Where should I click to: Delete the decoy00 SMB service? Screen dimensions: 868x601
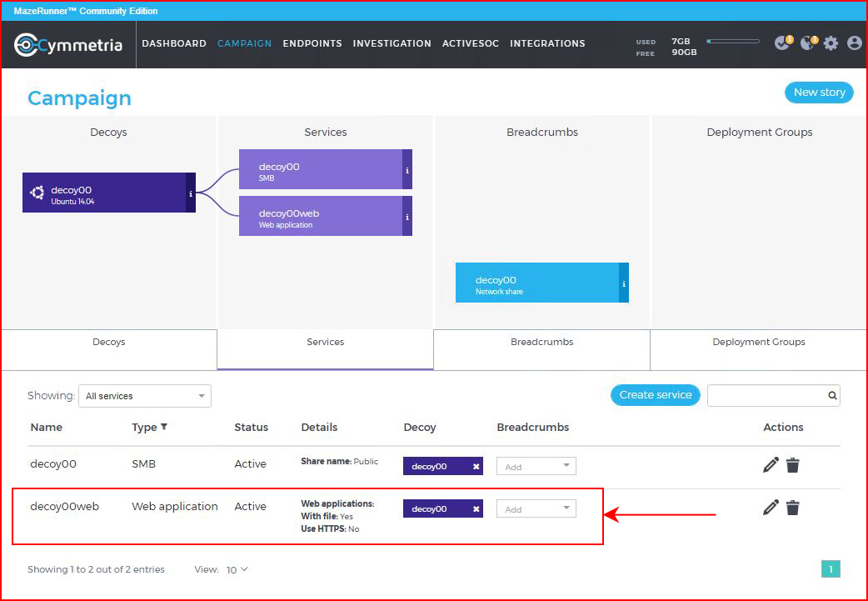coord(793,465)
